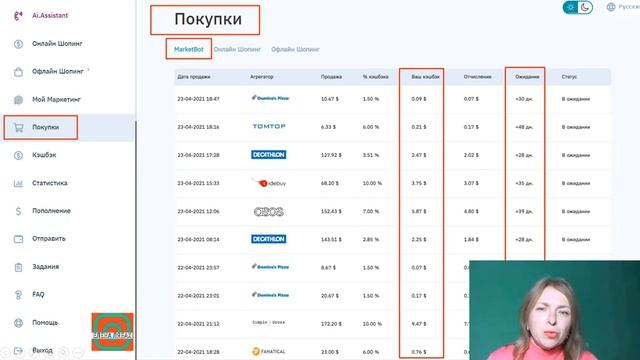The width and height of the screenshot is (640, 360).
Task: Click Domino's Pizza logo in 10.67 $ row
Action: [270, 98]
